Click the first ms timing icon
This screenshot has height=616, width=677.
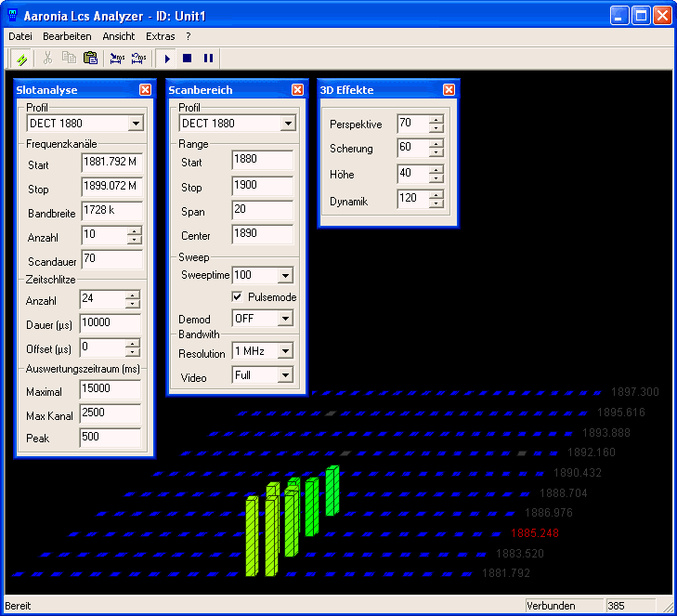[117, 59]
